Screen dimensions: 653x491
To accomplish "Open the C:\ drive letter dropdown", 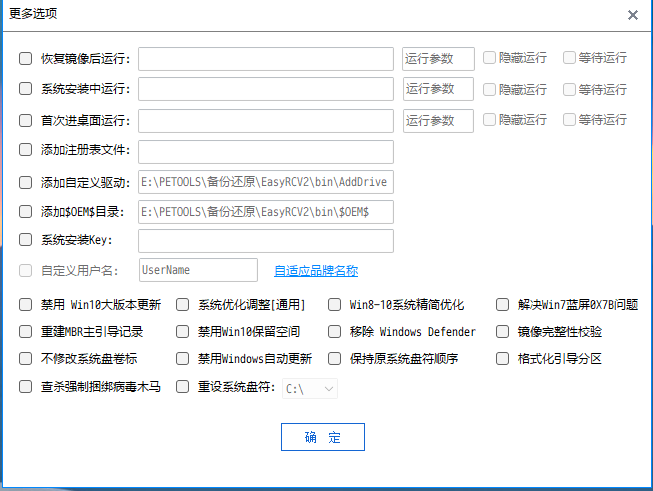I will click(x=310, y=389).
